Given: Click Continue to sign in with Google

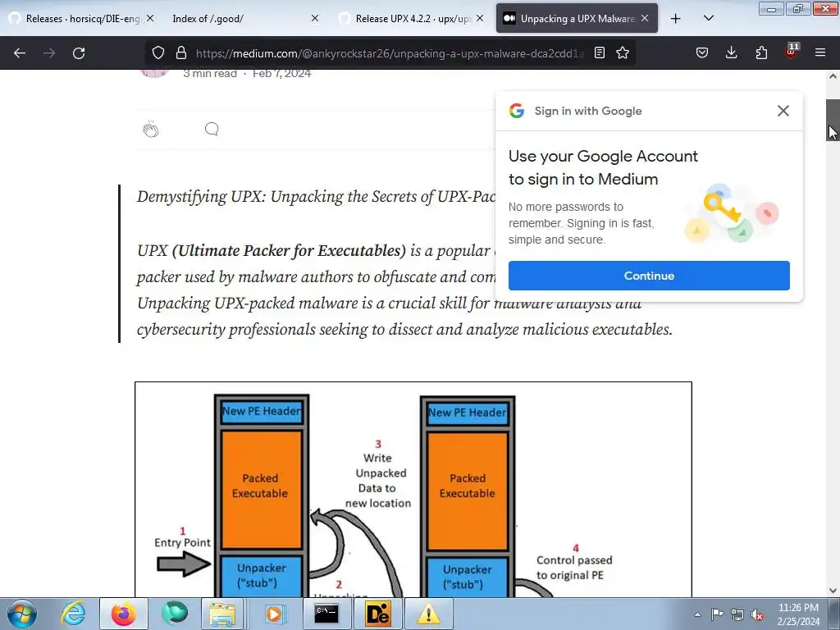Looking at the screenshot, I should [649, 276].
